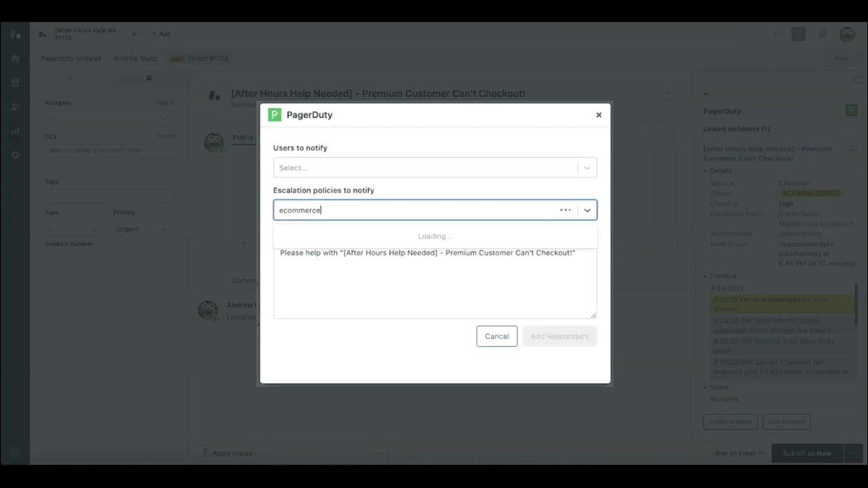The width and height of the screenshot is (868, 488).
Task: Click the ACKNOWLEDGED status badge
Action: (810, 194)
